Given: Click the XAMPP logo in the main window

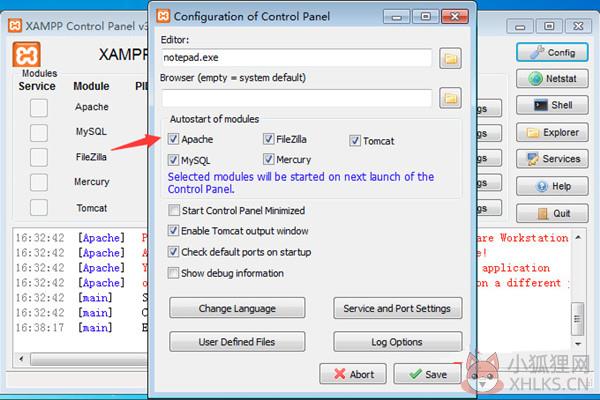Looking at the screenshot, I should (x=26, y=54).
